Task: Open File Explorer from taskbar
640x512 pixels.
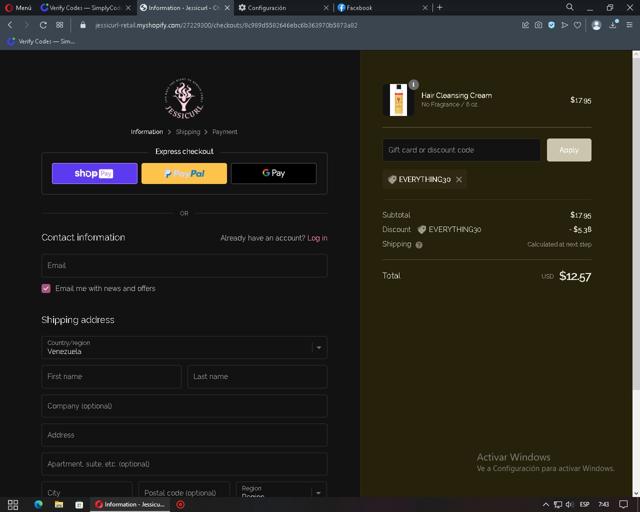Action: (x=59, y=505)
